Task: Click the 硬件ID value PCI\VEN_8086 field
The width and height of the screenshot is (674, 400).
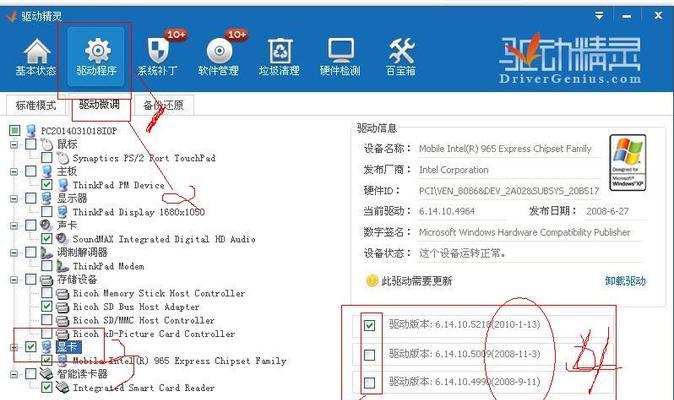Action: point(509,191)
